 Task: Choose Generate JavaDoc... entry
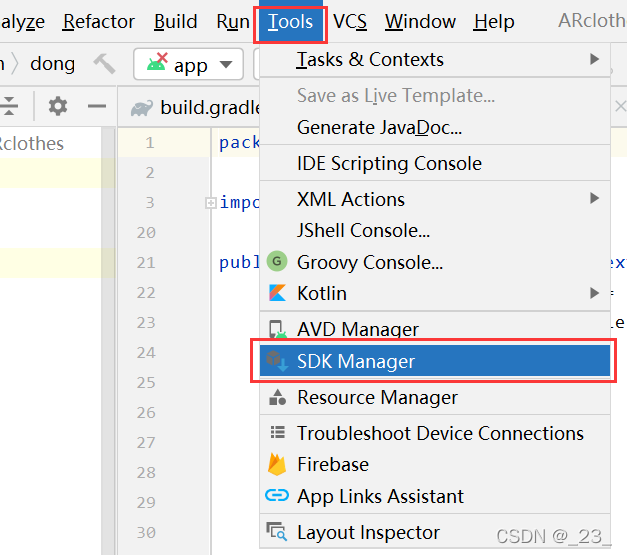point(435,128)
